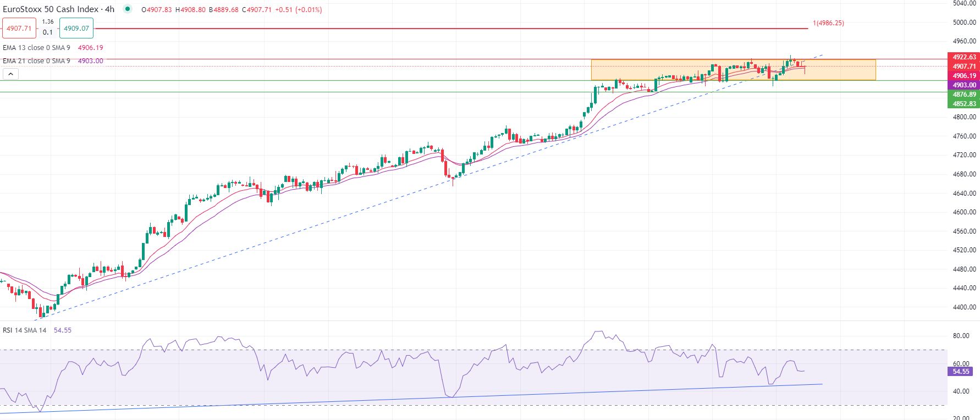Click the 4852.83 green price label

click(x=964, y=104)
